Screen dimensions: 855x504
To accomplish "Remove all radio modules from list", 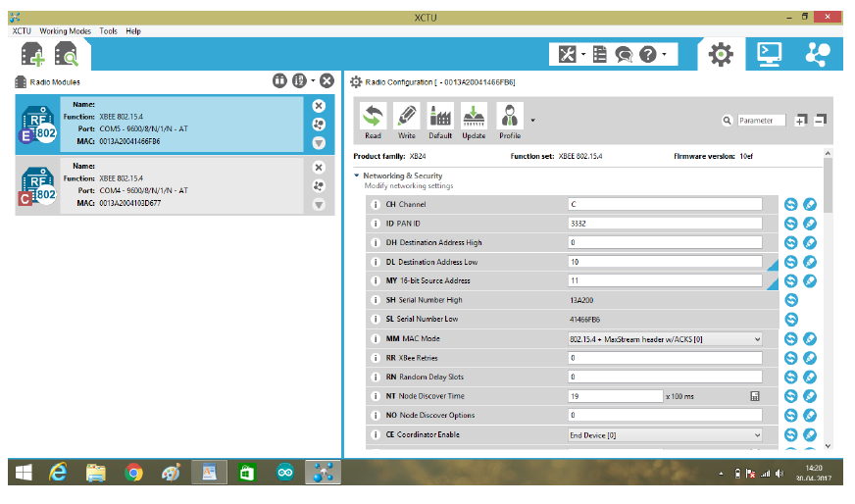I will (327, 81).
